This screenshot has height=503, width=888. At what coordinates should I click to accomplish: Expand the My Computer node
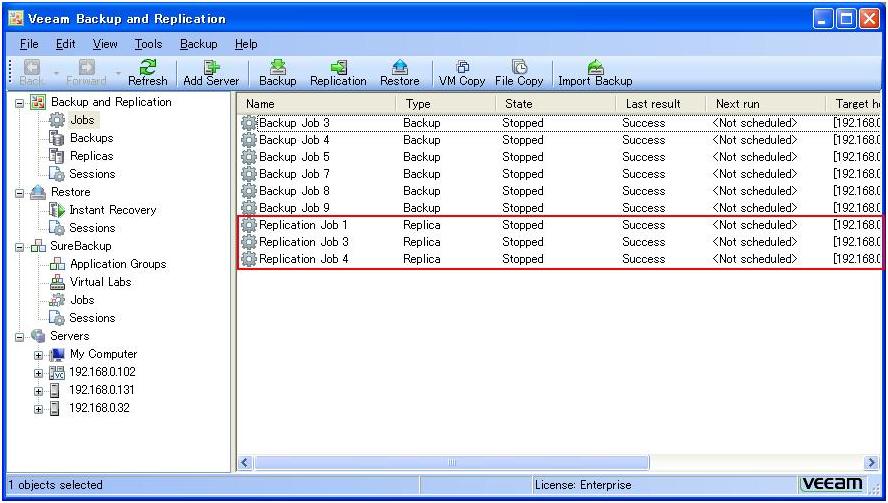coord(38,356)
